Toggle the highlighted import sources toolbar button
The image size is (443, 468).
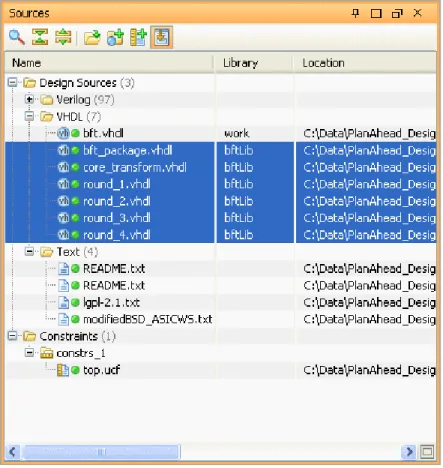tap(162, 37)
